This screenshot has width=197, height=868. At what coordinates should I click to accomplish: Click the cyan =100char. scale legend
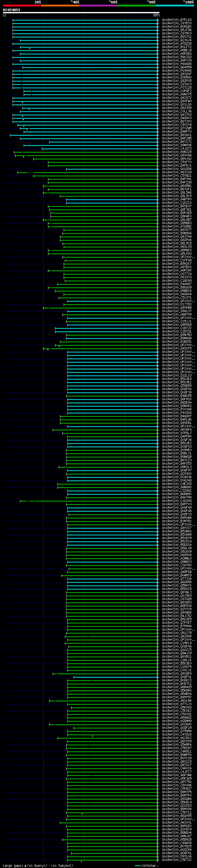(146, 865)
